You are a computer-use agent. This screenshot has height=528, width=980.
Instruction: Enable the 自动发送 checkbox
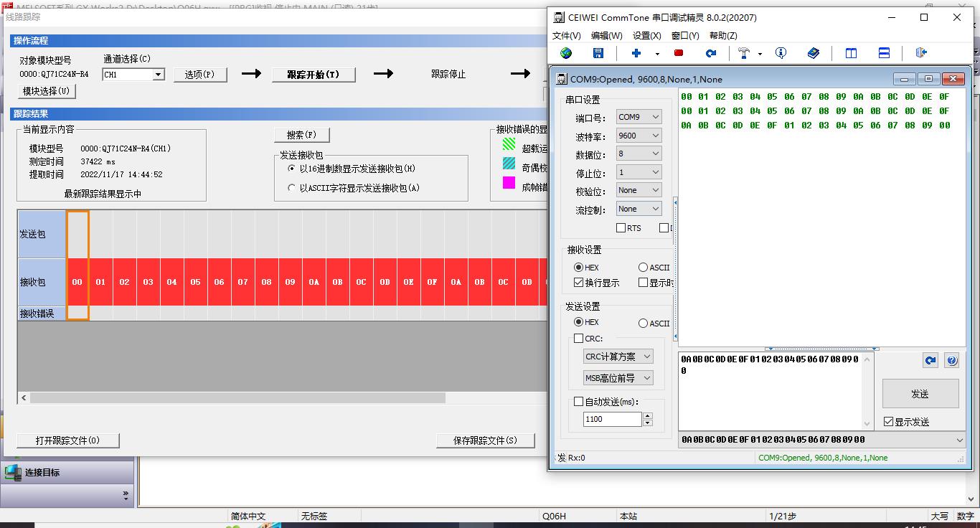point(579,402)
